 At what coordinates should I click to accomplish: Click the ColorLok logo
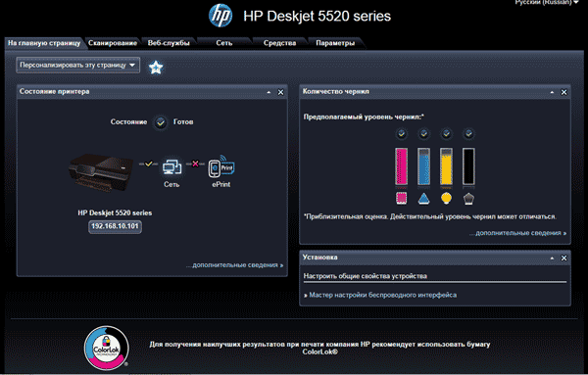point(107,348)
